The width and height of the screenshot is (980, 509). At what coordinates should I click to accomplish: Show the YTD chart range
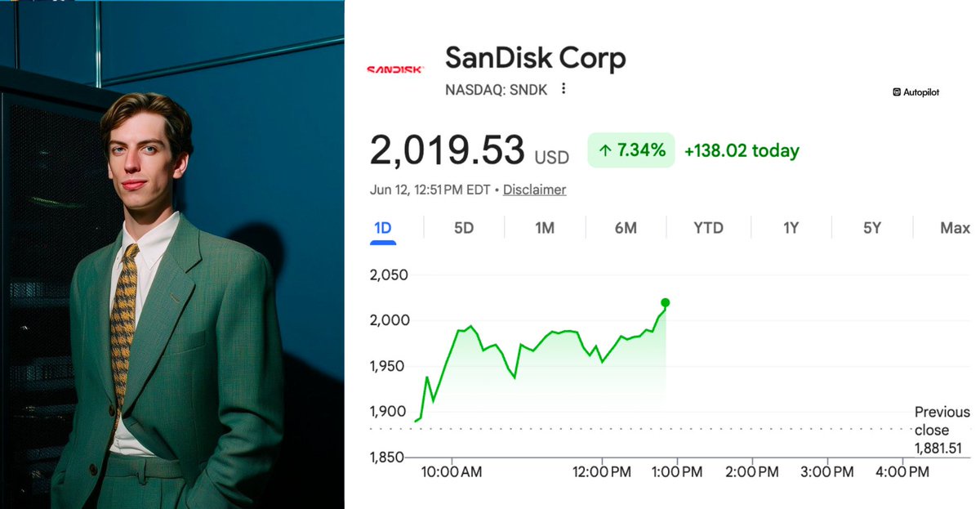(x=708, y=228)
